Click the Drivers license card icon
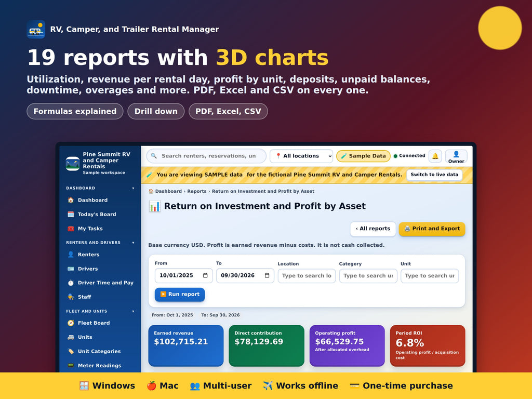The width and height of the screenshot is (532, 399). [x=71, y=269]
